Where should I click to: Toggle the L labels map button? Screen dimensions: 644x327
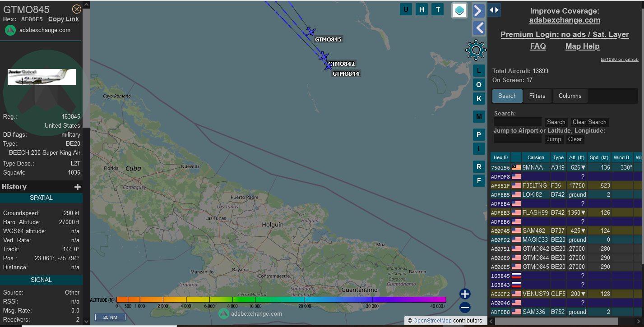tap(479, 70)
